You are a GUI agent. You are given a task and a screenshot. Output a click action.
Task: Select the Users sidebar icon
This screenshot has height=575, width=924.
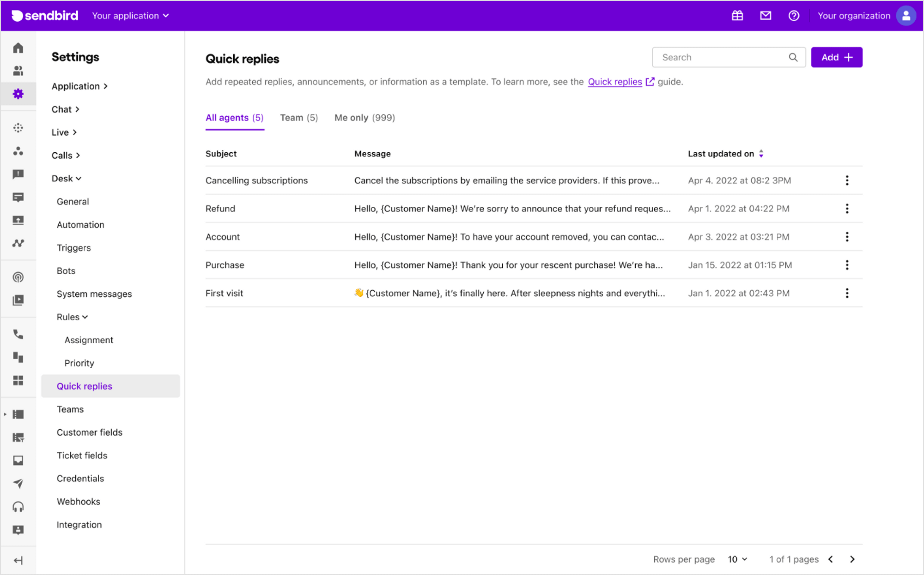[x=18, y=71]
